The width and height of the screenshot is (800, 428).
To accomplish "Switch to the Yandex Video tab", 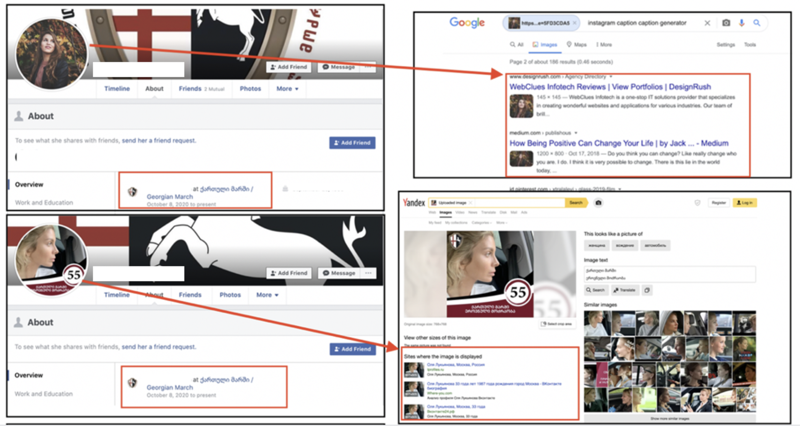I will coord(460,213).
